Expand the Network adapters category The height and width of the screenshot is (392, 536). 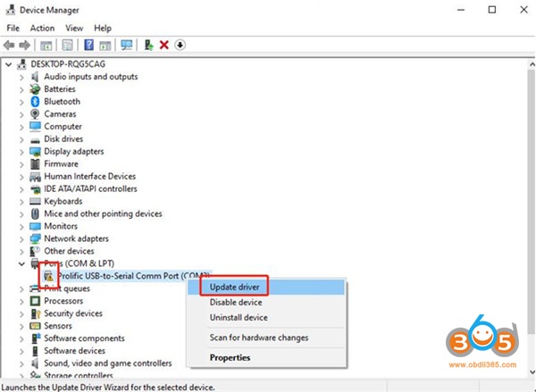22,239
